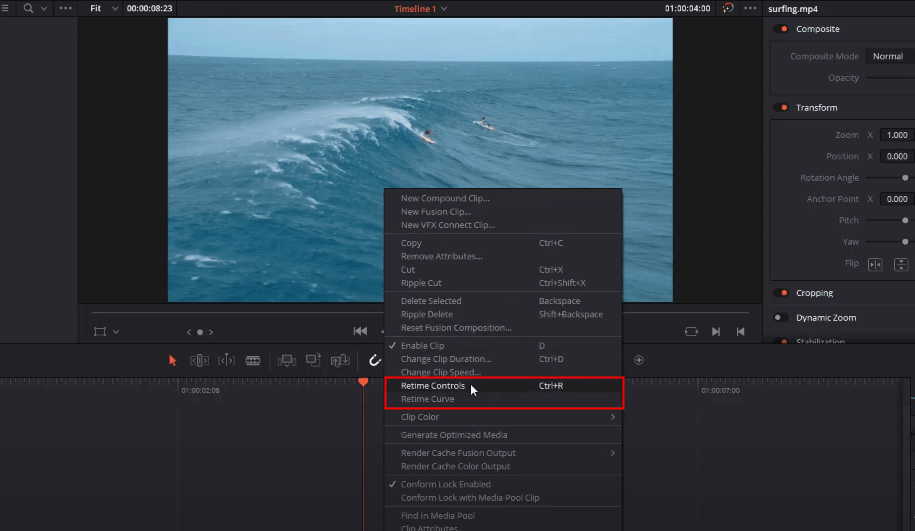Choose Retime Controls from context menu
The image size is (915, 531).
(x=503, y=386)
